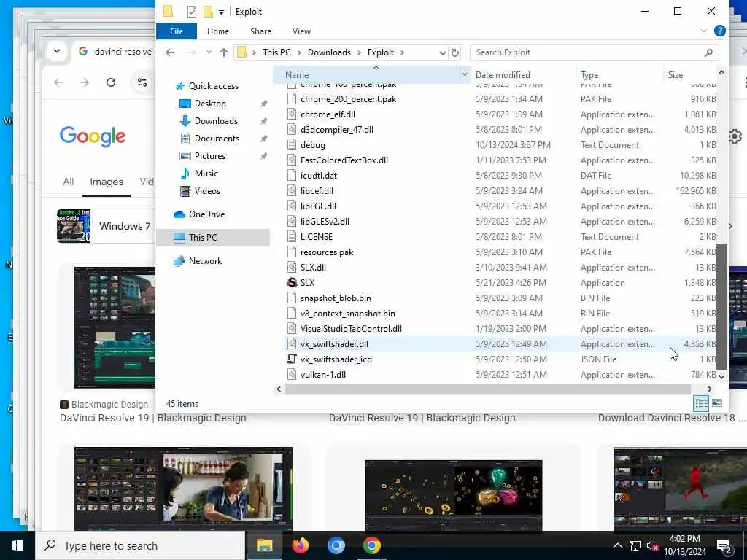Sort files by Type column

(x=589, y=75)
